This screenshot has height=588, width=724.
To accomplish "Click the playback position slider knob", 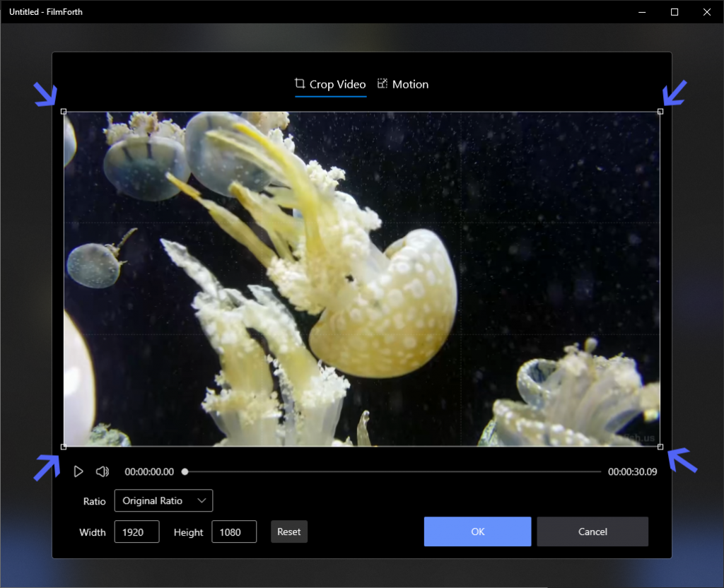I will click(185, 471).
